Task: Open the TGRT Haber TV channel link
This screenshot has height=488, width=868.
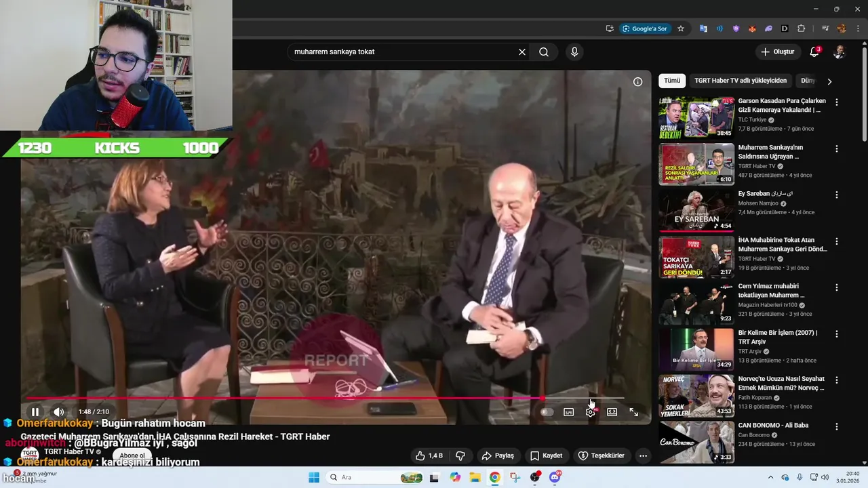Action: tap(69, 451)
